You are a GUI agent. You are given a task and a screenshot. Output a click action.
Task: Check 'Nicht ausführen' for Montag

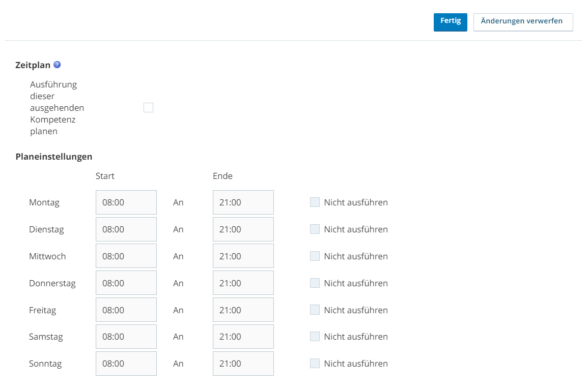[315, 202]
